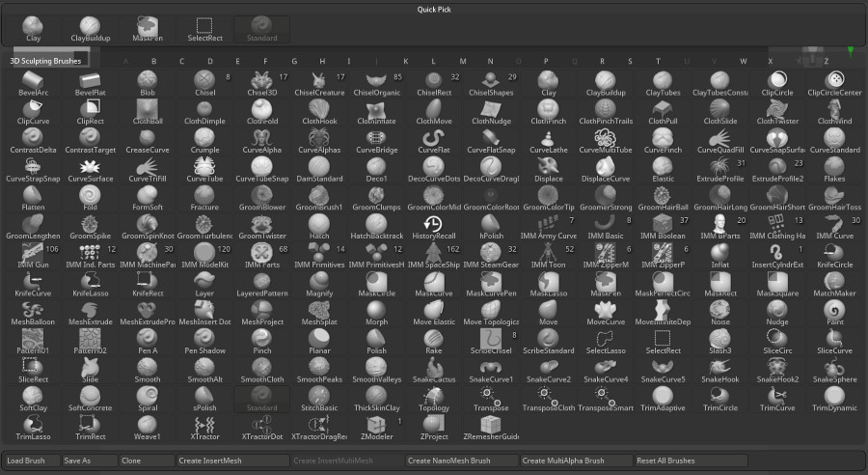Select the IMM Gun brush

33,256
